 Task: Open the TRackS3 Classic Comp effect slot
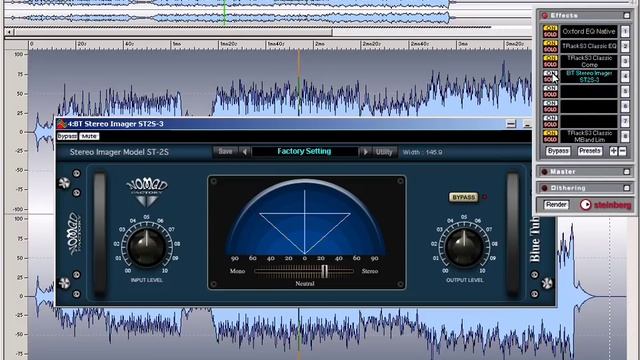coord(589,61)
